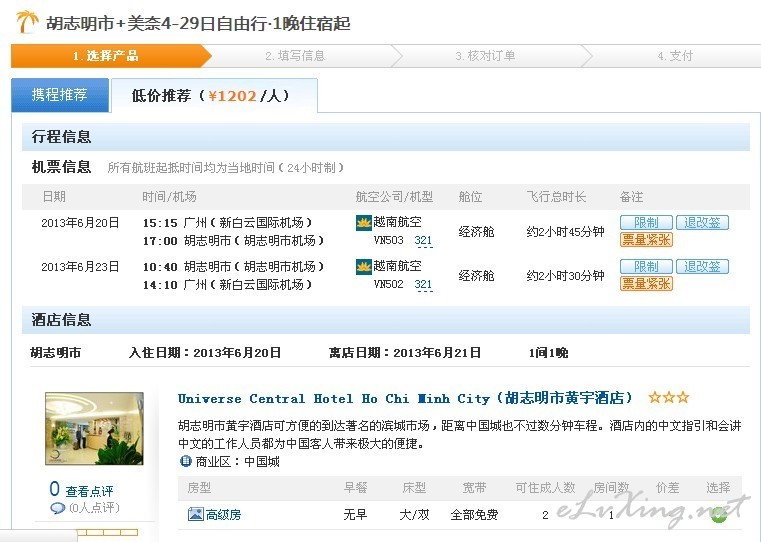This screenshot has width=761, height=542.
Task: Click the thumbnail strip below hotel photo
Action: (107, 533)
